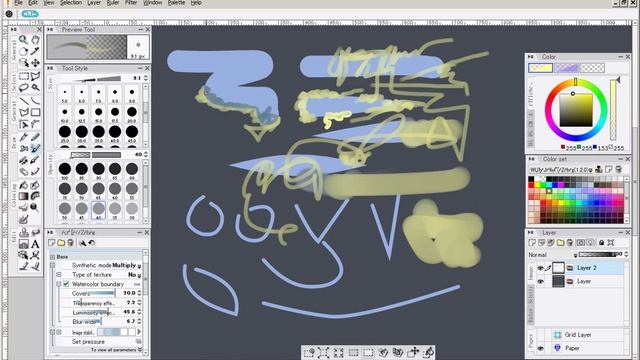640x360 pixels.
Task: Click the four-arrow move icon in bottom toolbar
Action: 413,352
